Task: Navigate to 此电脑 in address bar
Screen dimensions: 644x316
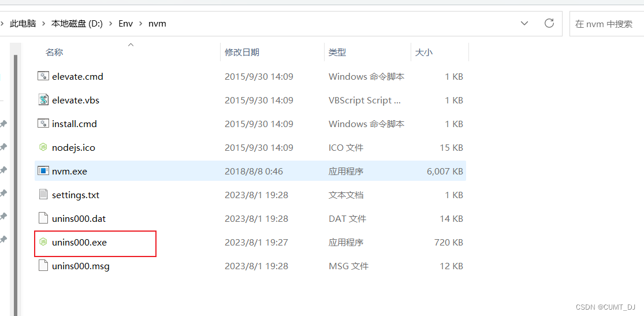Action: point(23,24)
